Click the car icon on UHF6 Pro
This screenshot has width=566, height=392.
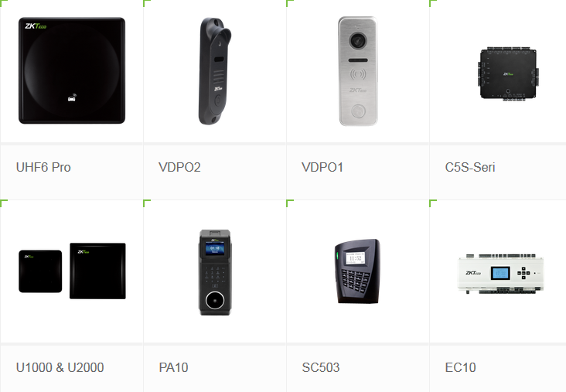[x=72, y=97]
